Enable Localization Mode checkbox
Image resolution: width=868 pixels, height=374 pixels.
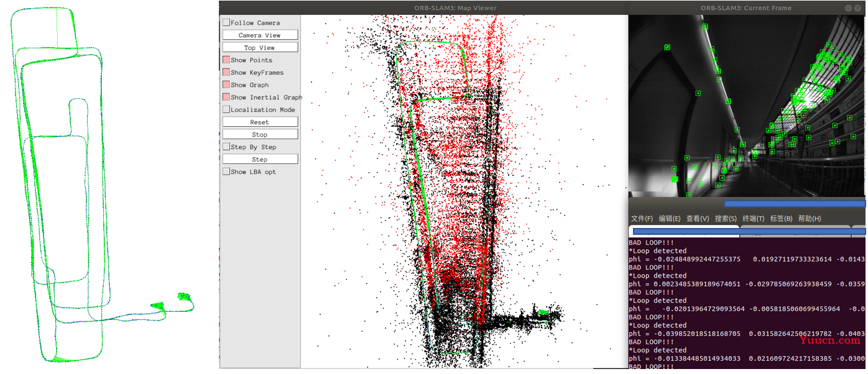coord(226,110)
